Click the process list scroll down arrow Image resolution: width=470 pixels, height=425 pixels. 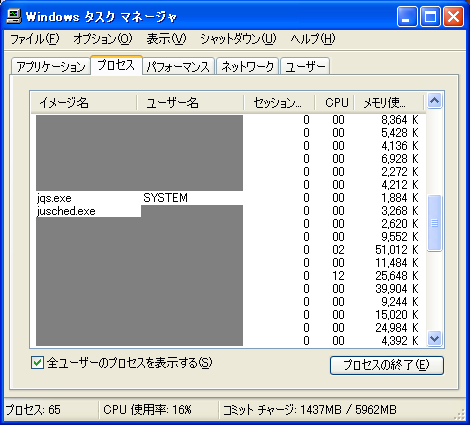(434, 339)
